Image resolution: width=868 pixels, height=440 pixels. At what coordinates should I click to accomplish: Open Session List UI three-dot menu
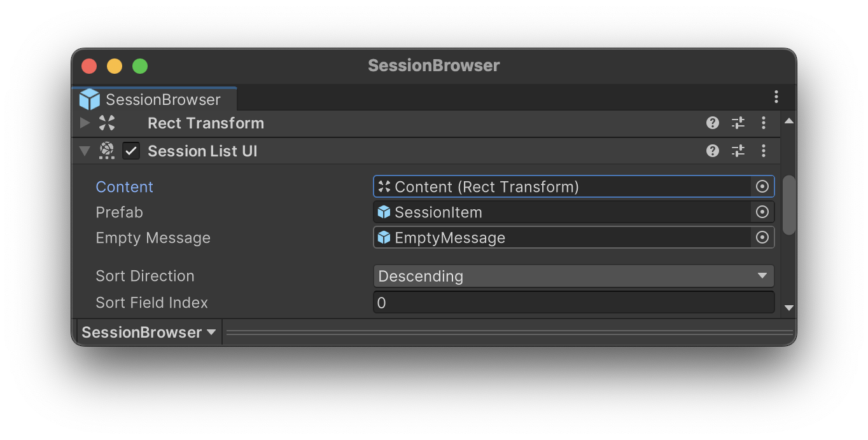tap(764, 151)
